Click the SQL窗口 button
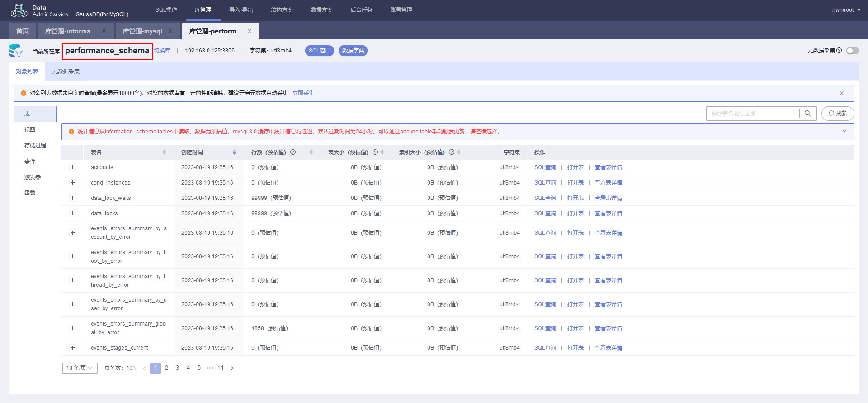The height and width of the screenshot is (403, 868). coord(320,51)
